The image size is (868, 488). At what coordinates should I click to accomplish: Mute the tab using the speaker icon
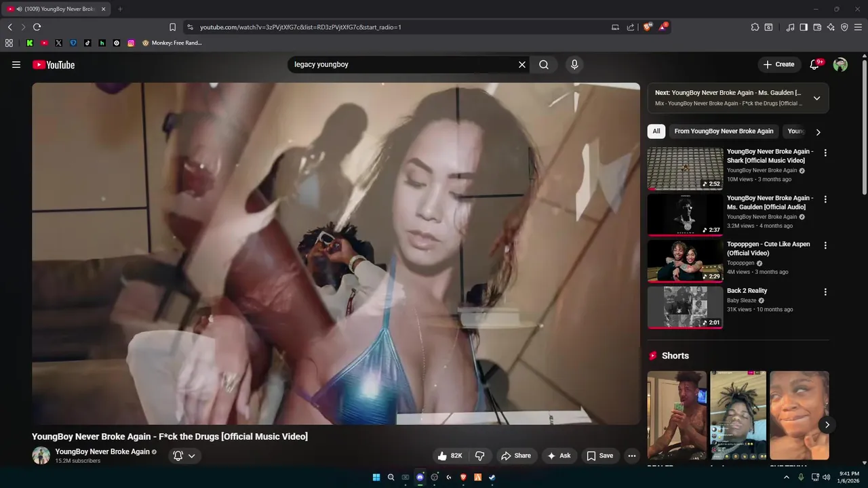pos(18,9)
